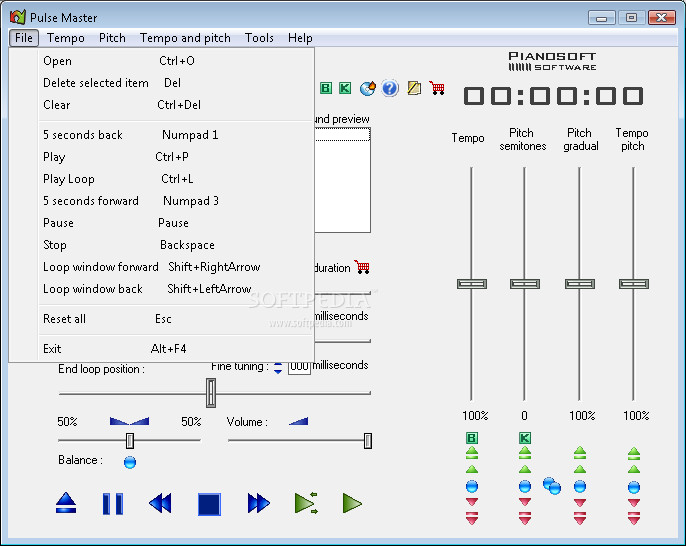This screenshot has height=546, width=686.
Task: Click Tempo small decrease red arrow
Action: click(472, 502)
